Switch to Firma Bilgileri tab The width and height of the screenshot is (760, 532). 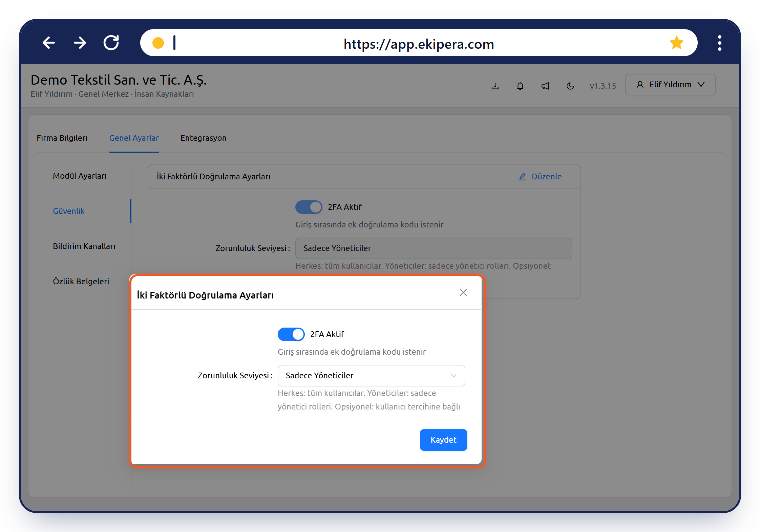tap(62, 138)
